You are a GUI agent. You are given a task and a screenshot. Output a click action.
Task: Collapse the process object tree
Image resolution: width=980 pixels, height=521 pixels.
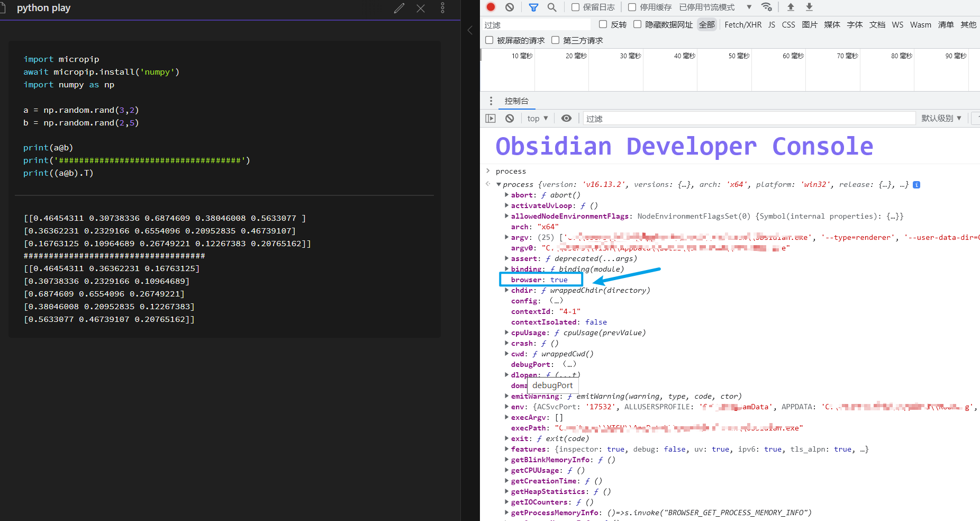coord(498,185)
